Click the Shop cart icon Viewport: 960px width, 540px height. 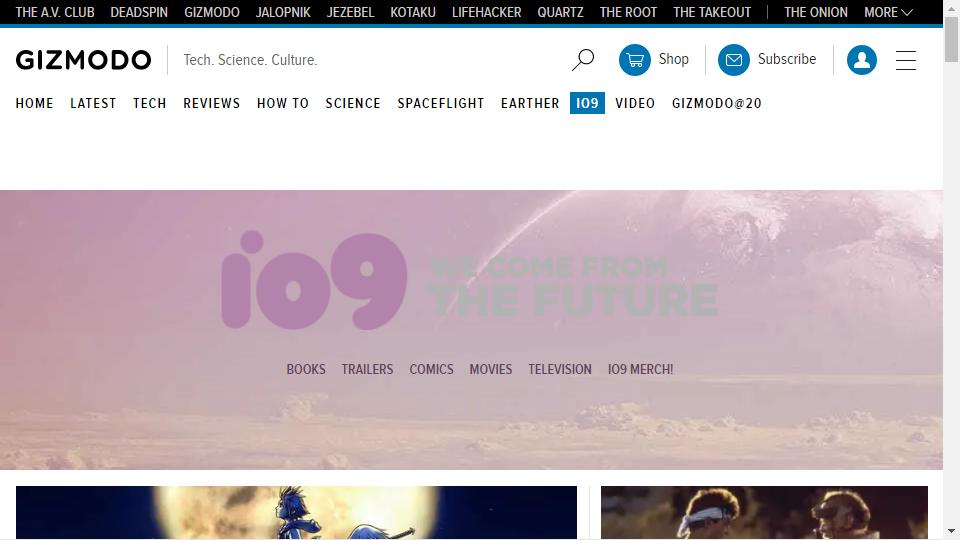coord(635,59)
